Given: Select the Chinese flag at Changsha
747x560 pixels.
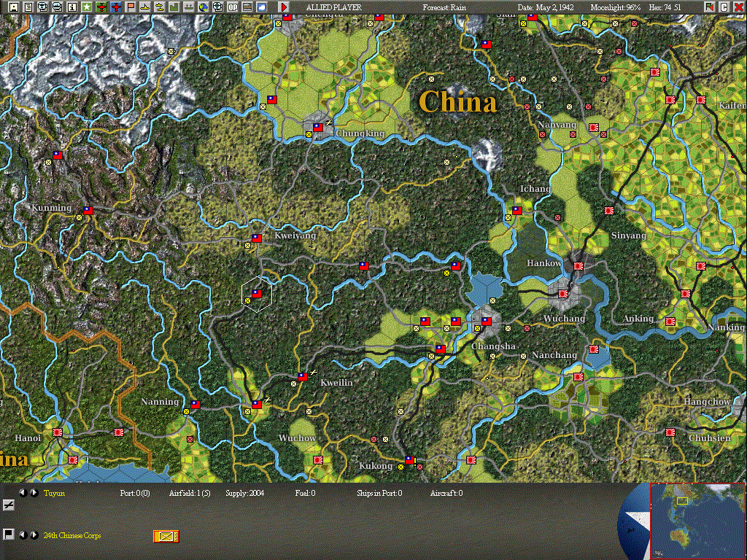Looking at the screenshot, I should click(487, 322).
